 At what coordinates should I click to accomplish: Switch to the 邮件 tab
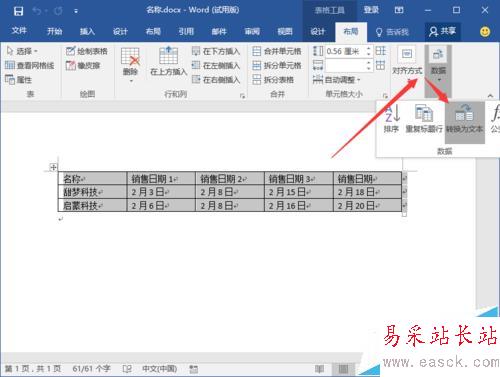219,31
